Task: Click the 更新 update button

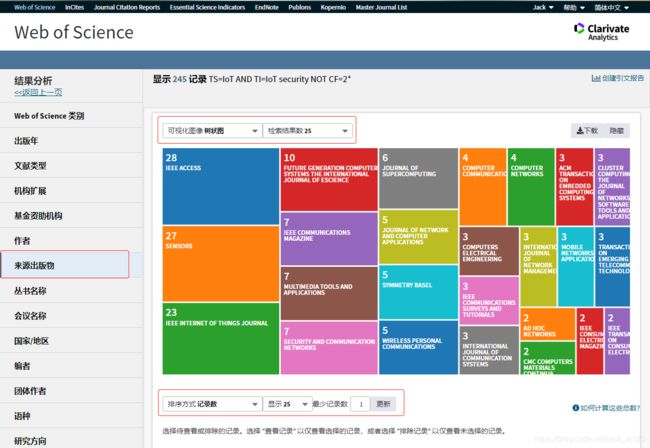Action: [x=383, y=404]
